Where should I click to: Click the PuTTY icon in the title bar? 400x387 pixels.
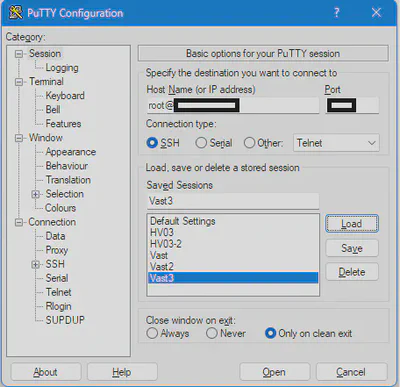click(x=15, y=13)
